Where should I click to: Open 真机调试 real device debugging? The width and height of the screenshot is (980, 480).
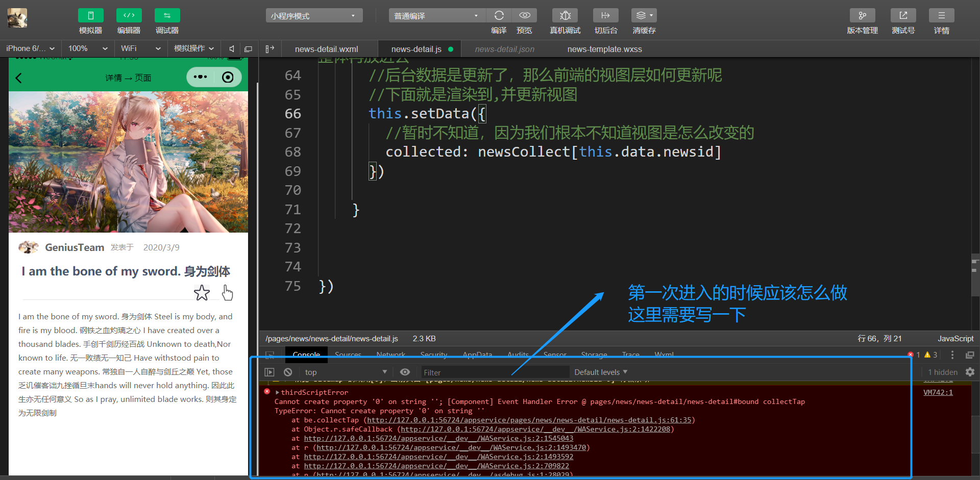pyautogui.click(x=565, y=15)
